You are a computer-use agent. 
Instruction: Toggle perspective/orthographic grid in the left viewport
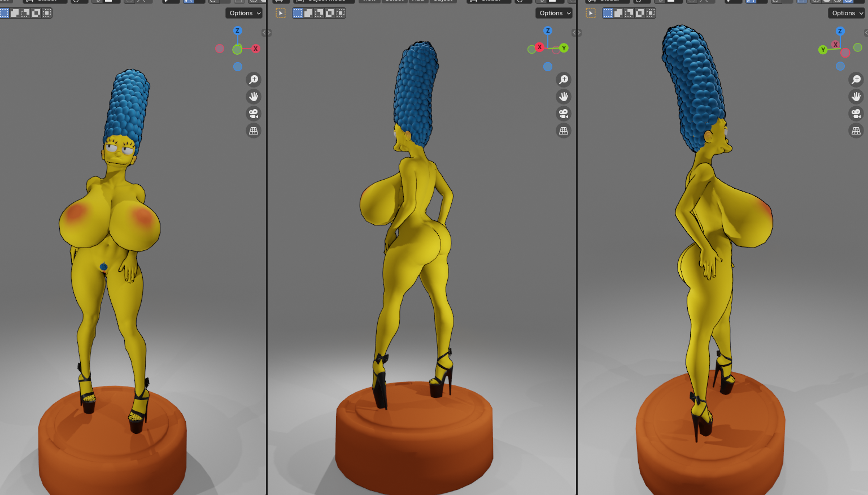[x=254, y=131]
